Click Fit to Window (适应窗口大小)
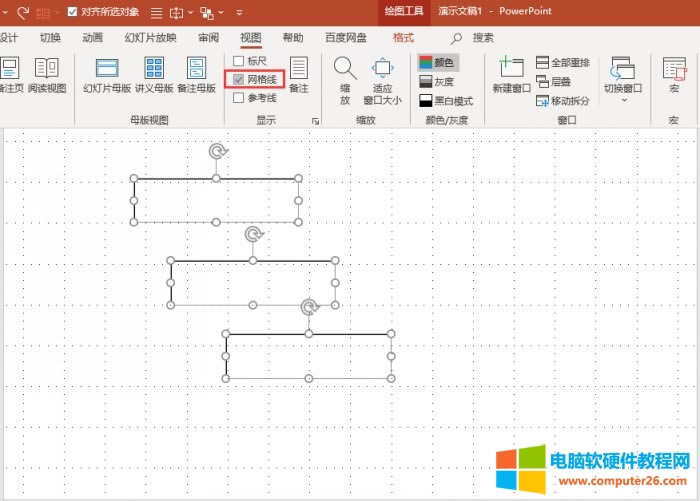 point(382,79)
